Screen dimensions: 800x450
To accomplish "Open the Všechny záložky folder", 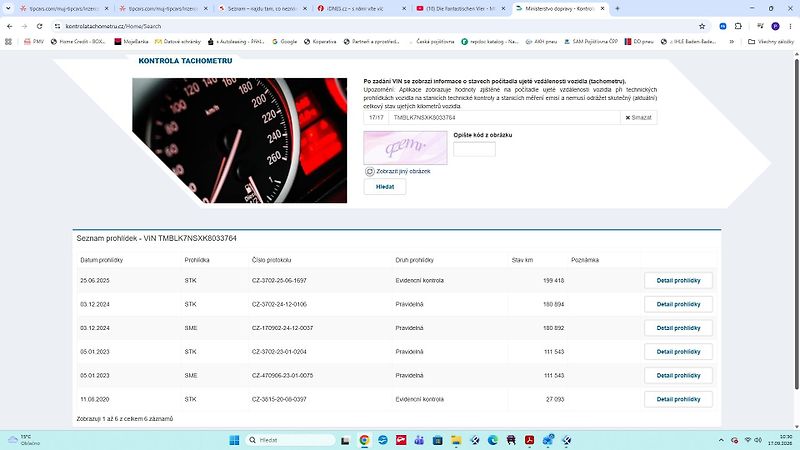I will pyautogui.click(x=770, y=41).
